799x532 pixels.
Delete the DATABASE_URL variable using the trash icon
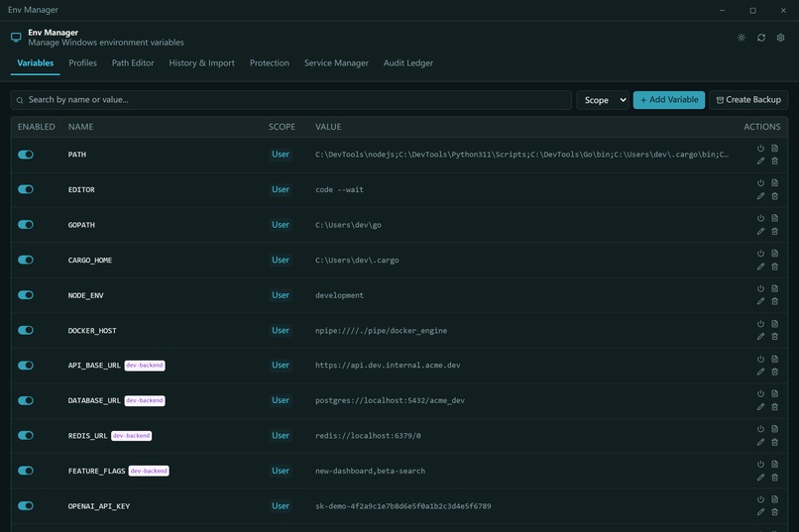pos(774,407)
